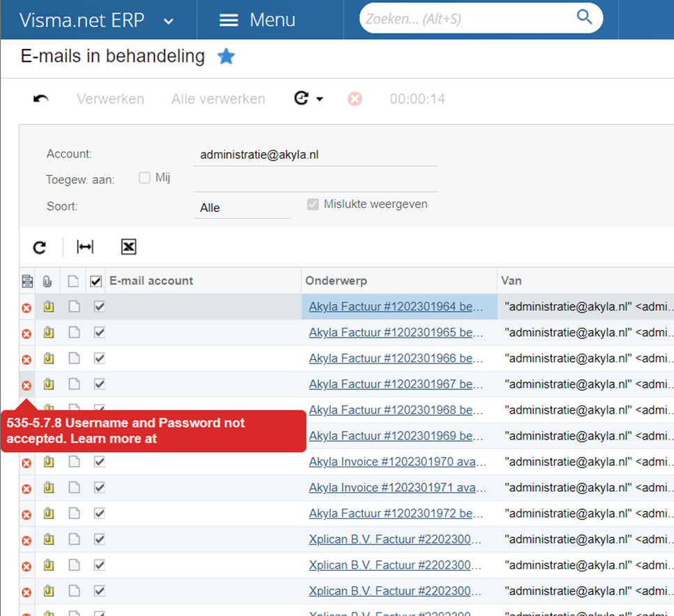Click the error icon on the Factuur #1202301965 row

pyautogui.click(x=27, y=333)
